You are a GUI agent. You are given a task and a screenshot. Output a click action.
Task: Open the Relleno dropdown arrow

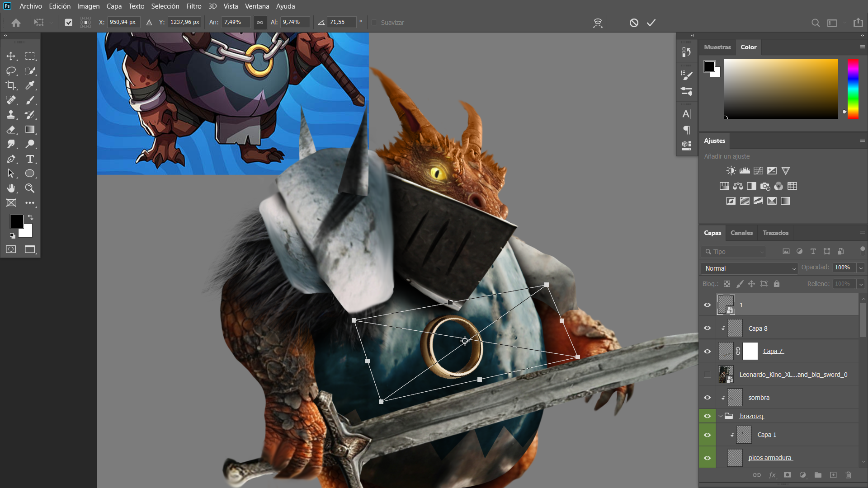861,284
